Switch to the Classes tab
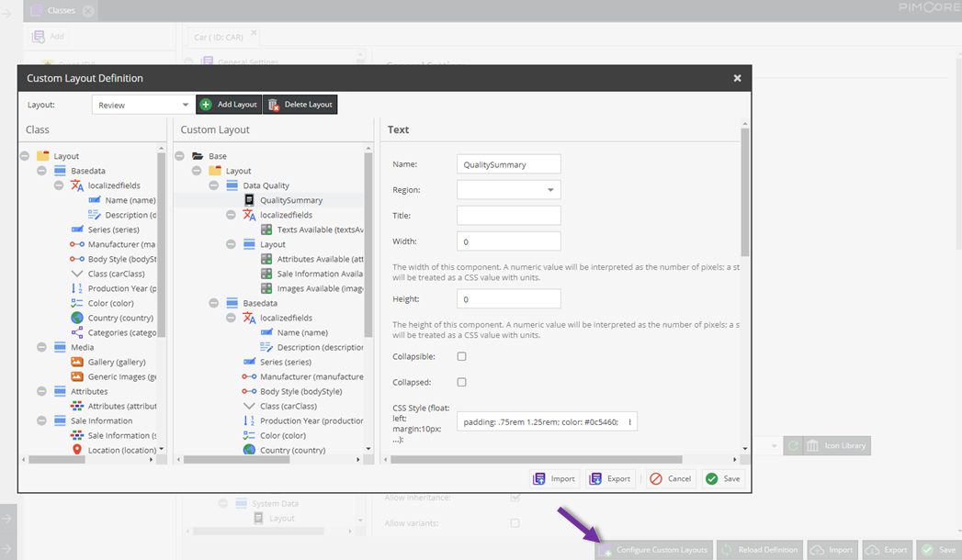The width and height of the screenshot is (962, 560). 61,11
